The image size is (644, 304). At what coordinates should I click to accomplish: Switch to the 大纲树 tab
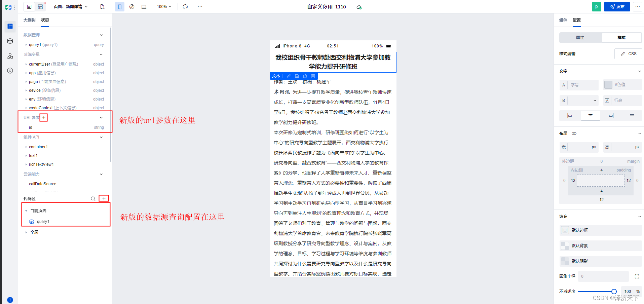30,20
